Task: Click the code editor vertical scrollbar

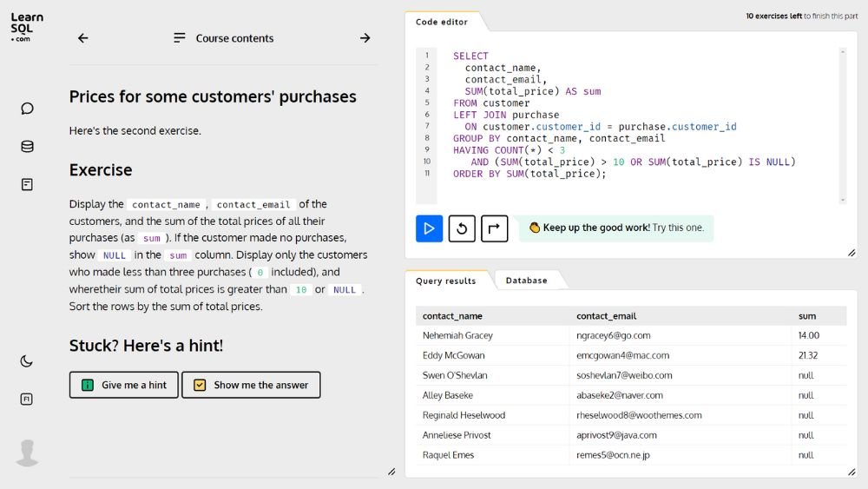Action: pos(843,126)
